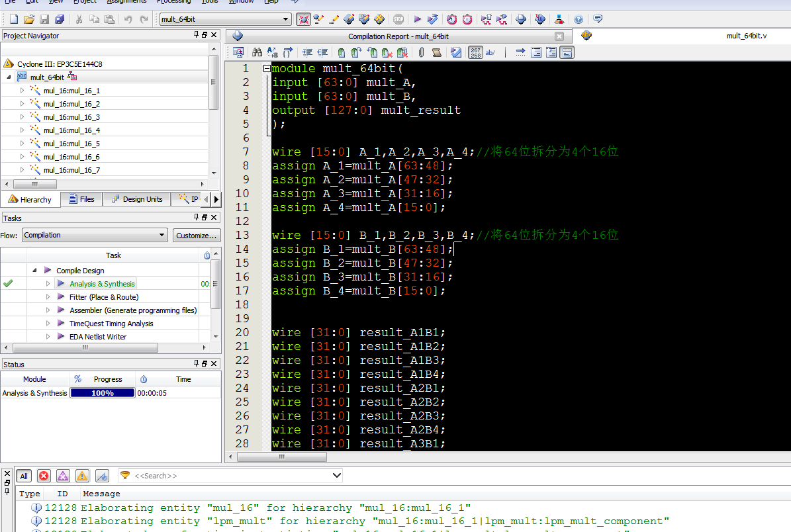
Task: Click the Start Compilation play icon
Action: pyautogui.click(x=418, y=19)
